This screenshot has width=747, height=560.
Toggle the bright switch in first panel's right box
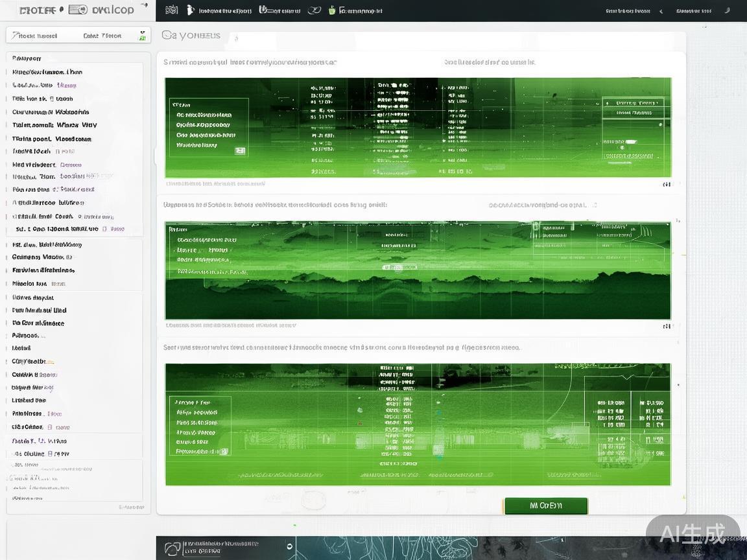tap(630, 142)
